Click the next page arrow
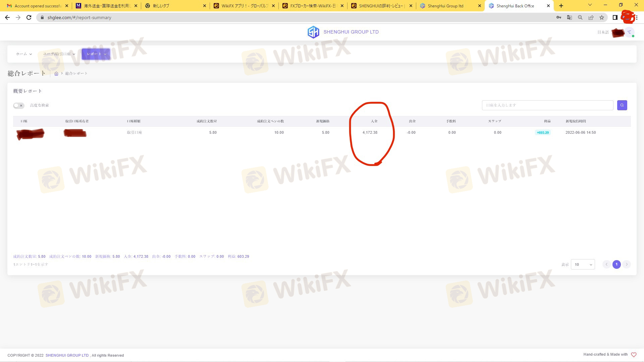The height and width of the screenshot is (362, 644). (x=627, y=264)
